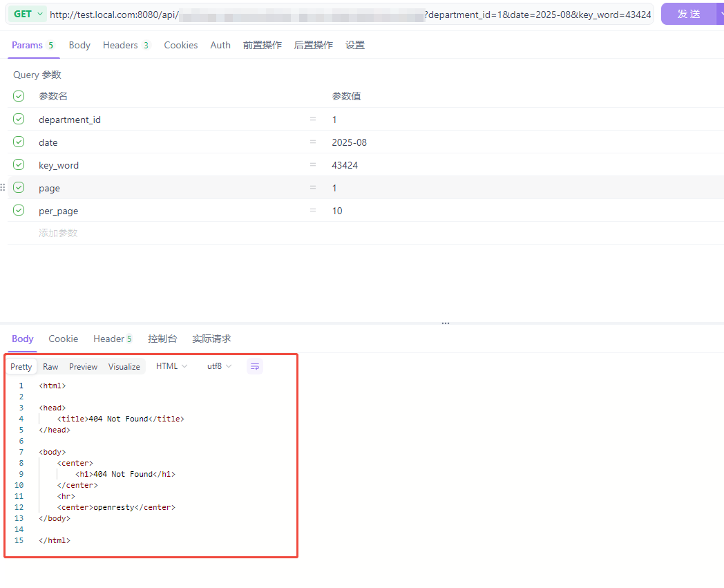The height and width of the screenshot is (588, 724).
Task: Select the Raw response view
Action: tap(50, 367)
